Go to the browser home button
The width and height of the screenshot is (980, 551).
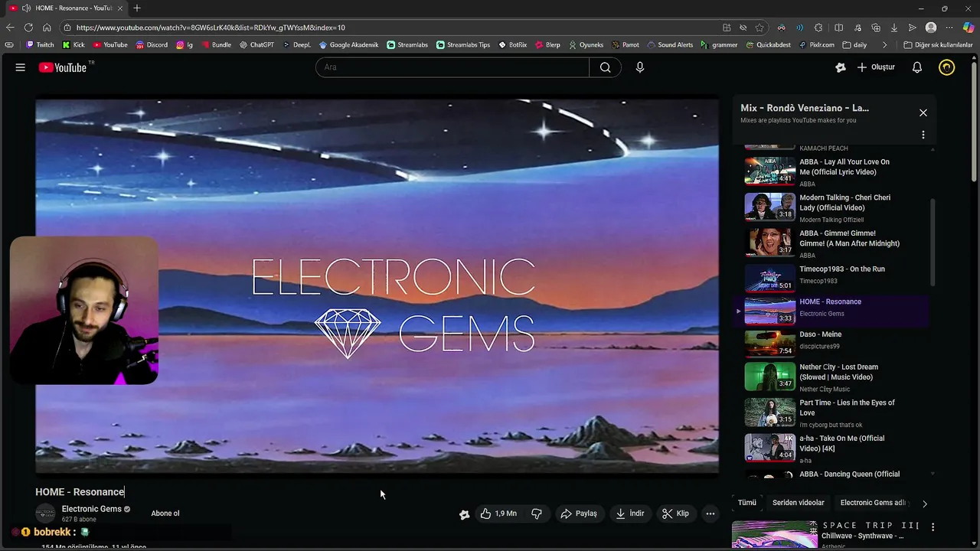pos(47,28)
